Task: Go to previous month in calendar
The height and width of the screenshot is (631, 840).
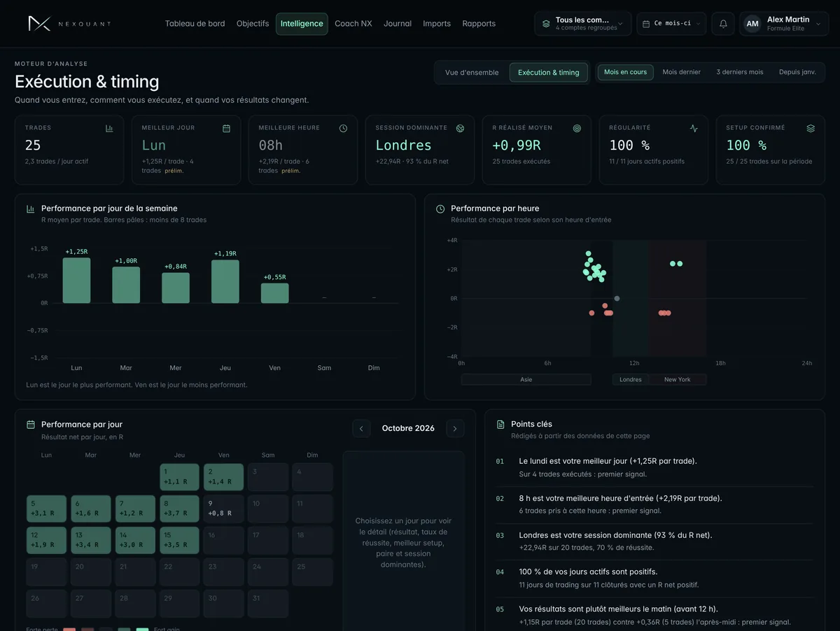Action: pyautogui.click(x=361, y=429)
